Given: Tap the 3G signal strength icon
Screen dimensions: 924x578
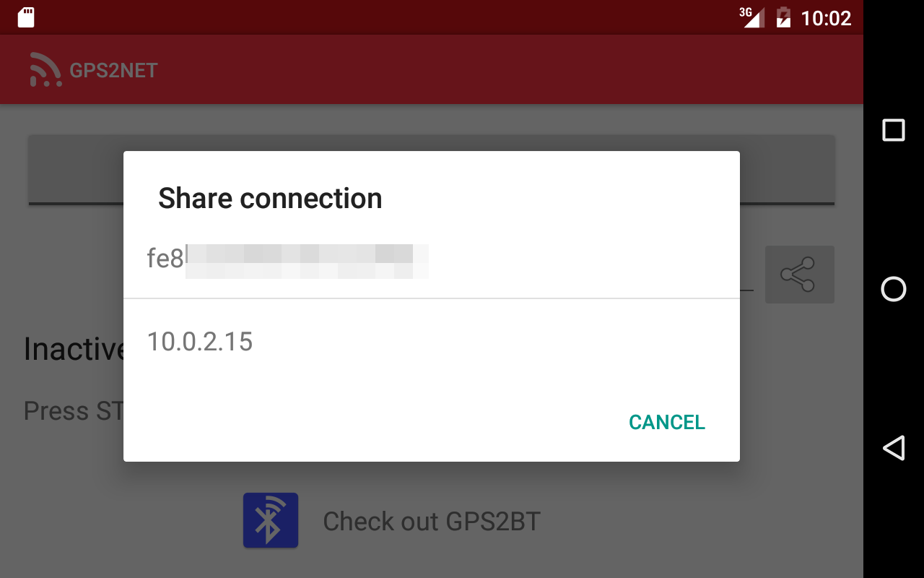Looking at the screenshot, I should [751, 17].
